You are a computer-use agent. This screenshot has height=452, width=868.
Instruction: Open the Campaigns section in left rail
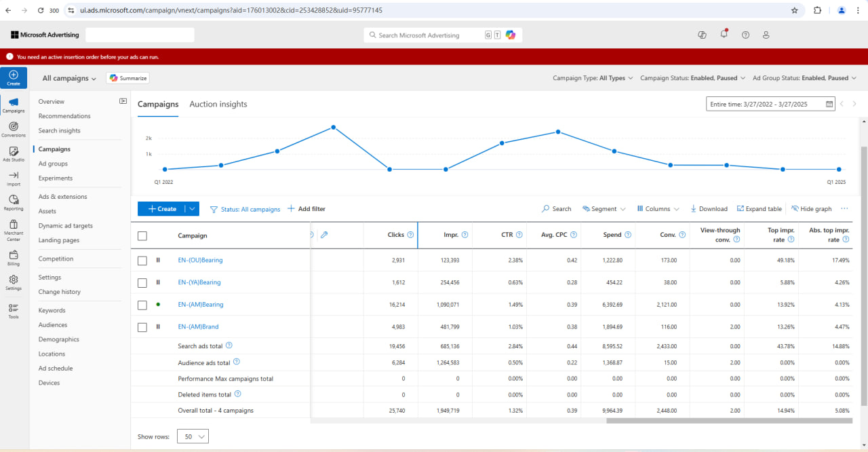[x=14, y=105]
